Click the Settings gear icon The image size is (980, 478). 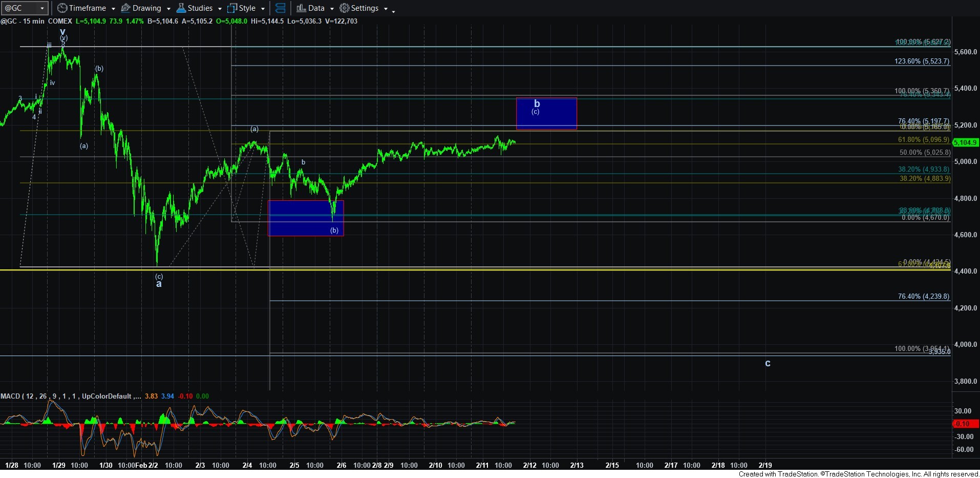[345, 8]
